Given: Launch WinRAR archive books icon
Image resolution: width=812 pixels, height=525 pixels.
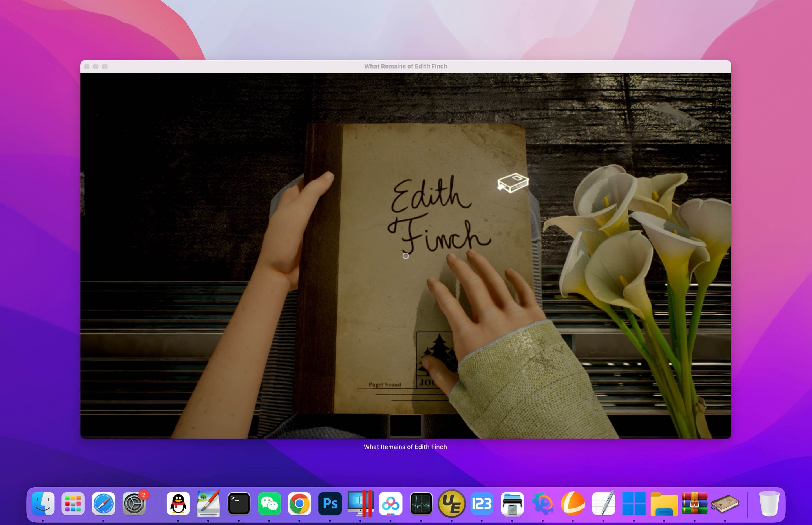Looking at the screenshot, I should (694, 504).
